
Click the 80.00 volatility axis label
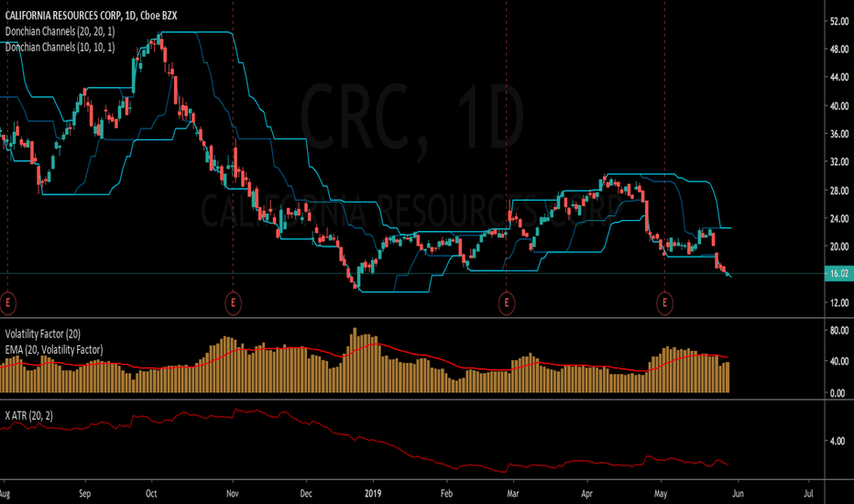pyautogui.click(x=839, y=330)
